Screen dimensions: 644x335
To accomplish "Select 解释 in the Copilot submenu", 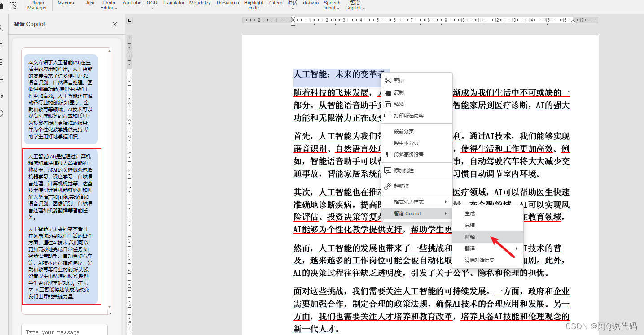I will (487, 237).
